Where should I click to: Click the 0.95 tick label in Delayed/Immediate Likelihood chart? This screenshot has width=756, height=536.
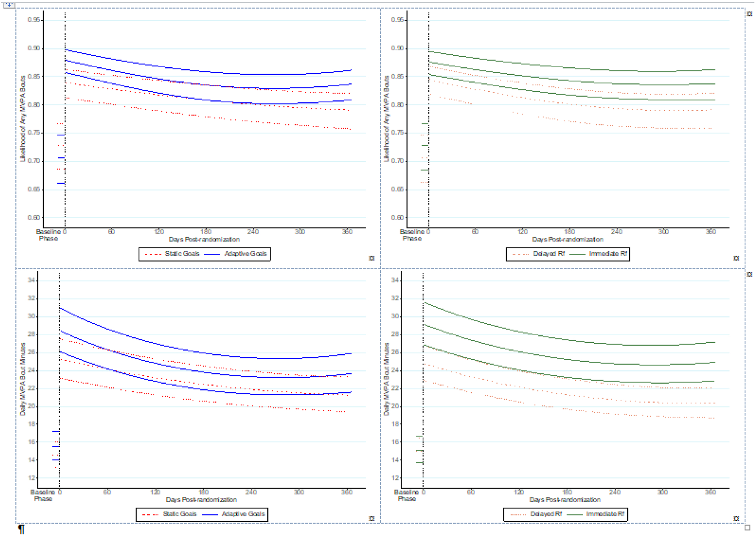397,20
